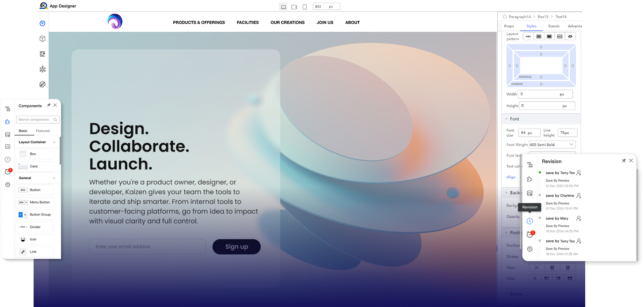Click the Align link in Font section
The width and height of the screenshot is (644, 307).
(511, 177)
